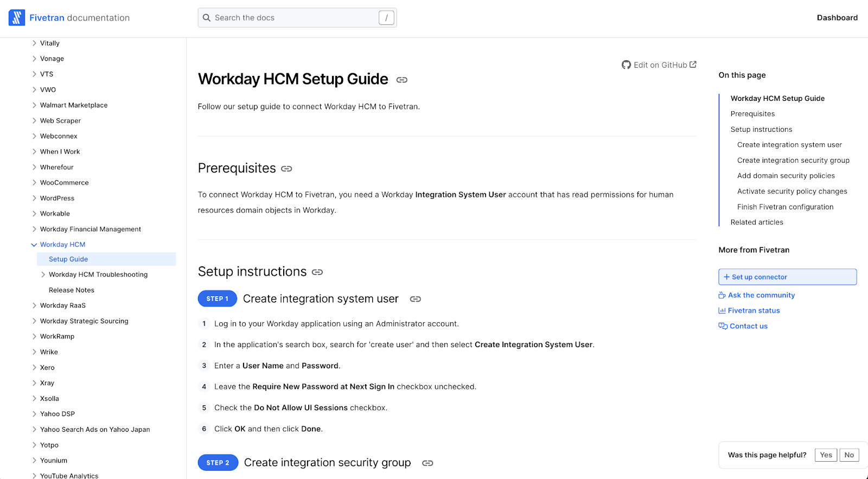Expand the WooCommerce sidebar entry

click(34, 183)
